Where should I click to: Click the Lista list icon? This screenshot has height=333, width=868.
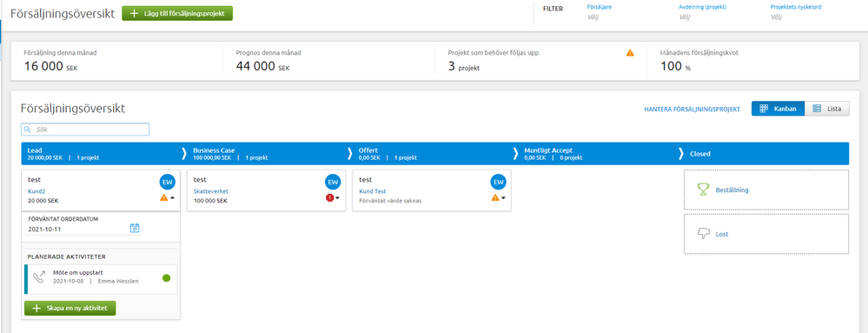(817, 110)
